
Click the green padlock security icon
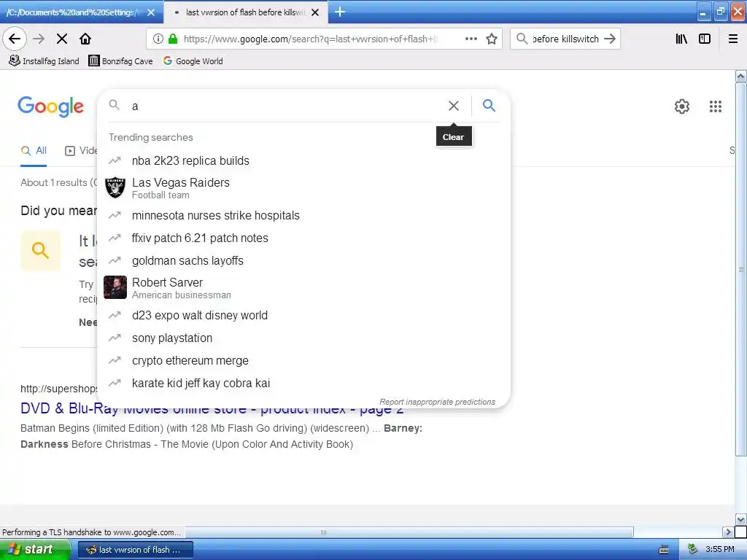pos(173,39)
